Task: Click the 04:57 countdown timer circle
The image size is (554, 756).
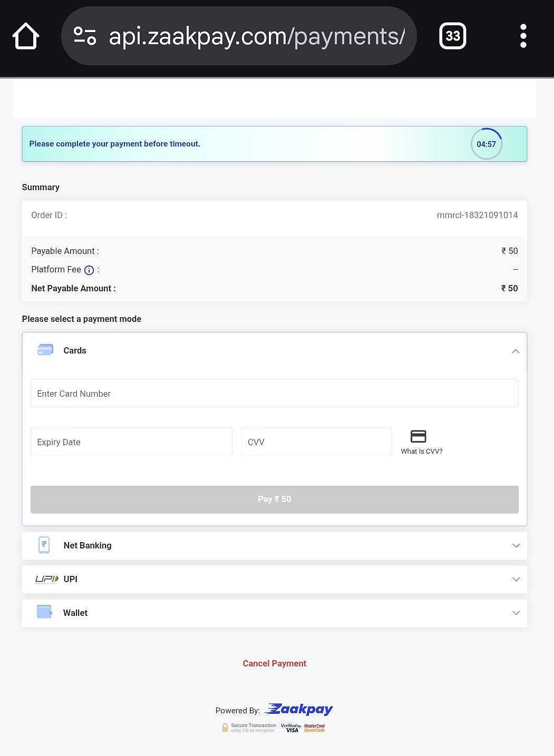Action: (x=486, y=144)
